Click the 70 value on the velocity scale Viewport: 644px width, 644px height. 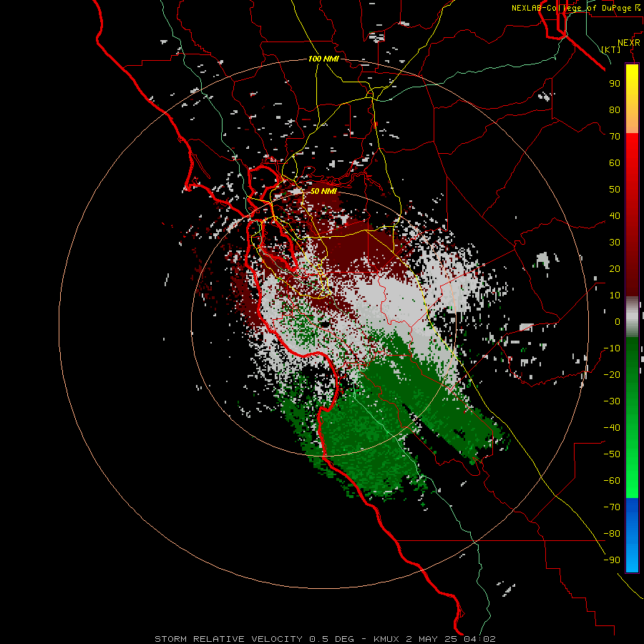(615, 137)
